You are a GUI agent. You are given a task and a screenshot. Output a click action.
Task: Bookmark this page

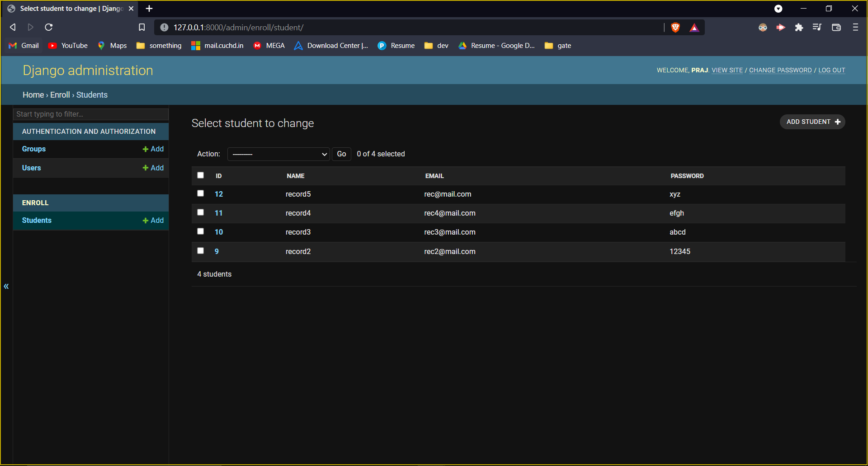point(142,27)
